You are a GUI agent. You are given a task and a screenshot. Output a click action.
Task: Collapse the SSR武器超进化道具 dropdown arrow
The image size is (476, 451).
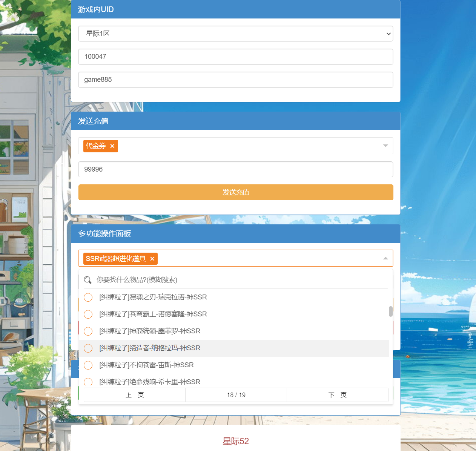[385, 258]
